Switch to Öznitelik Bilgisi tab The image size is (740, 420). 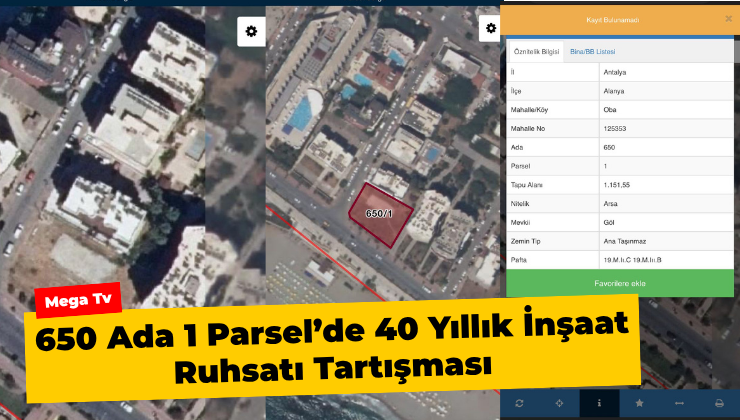(x=536, y=51)
